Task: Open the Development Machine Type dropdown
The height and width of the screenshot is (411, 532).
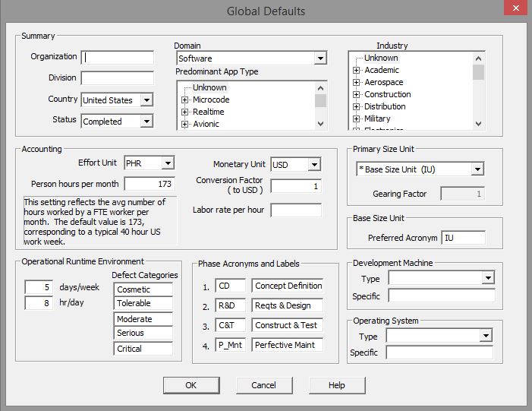Action: click(488, 278)
